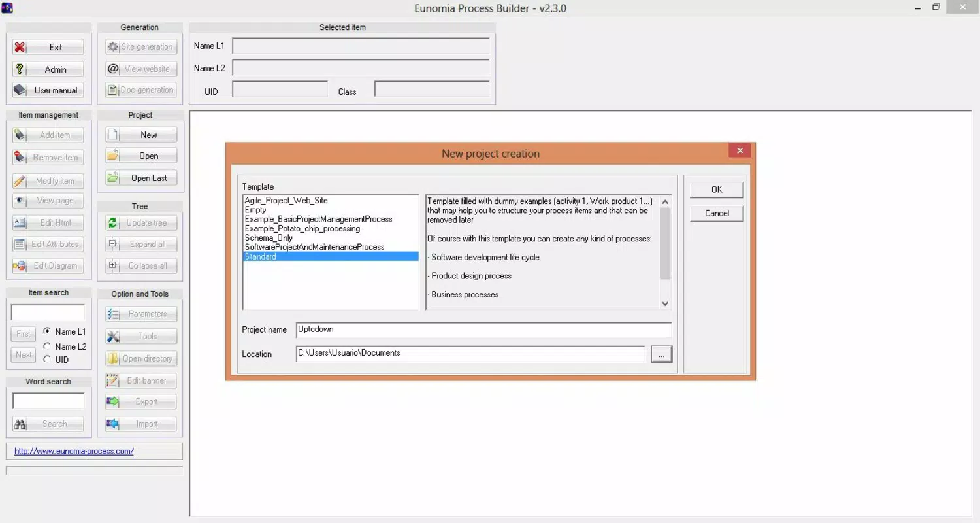This screenshot has width=980, height=523.
Task: Click the binoculars Search button
Action: (48, 424)
